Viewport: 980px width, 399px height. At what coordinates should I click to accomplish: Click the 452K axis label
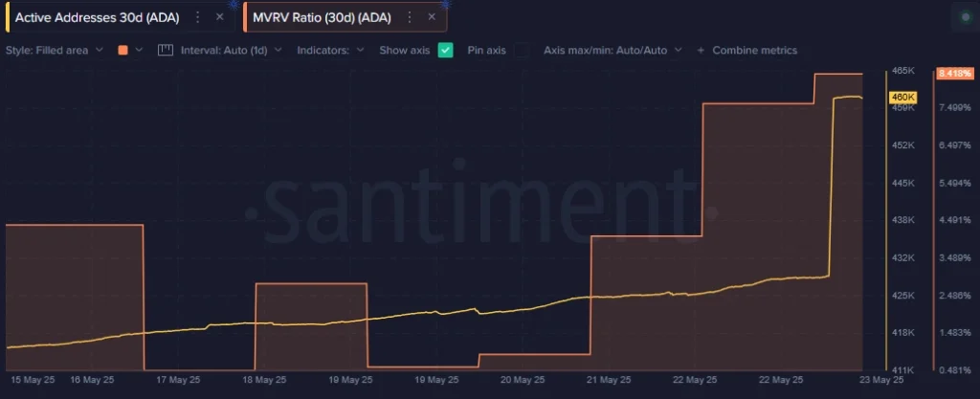[903, 144]
